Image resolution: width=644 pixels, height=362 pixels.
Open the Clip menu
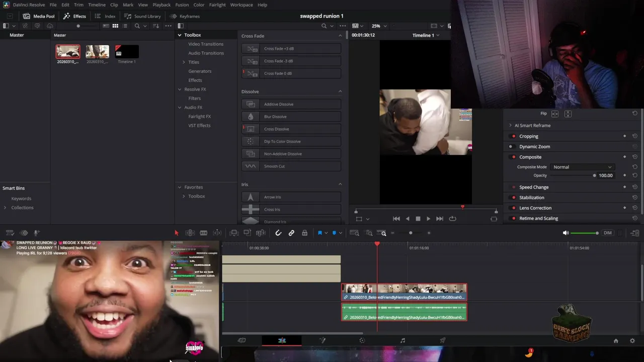[x=114, y=5]
